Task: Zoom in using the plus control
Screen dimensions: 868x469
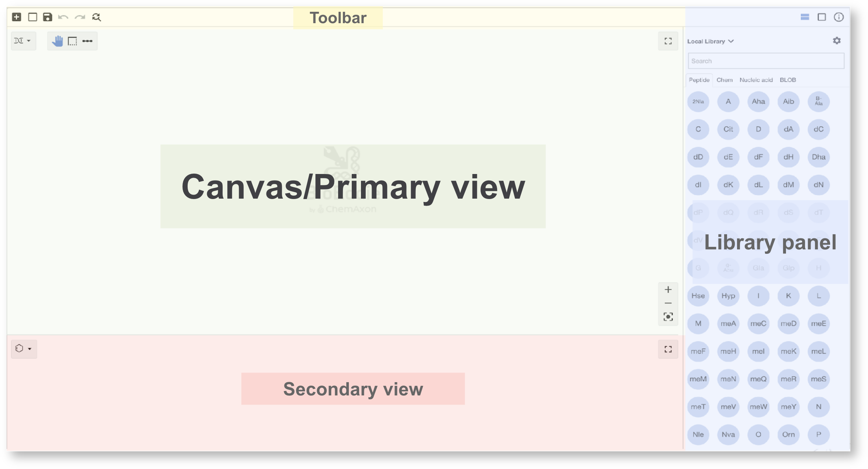Action: tap(668, 289)
